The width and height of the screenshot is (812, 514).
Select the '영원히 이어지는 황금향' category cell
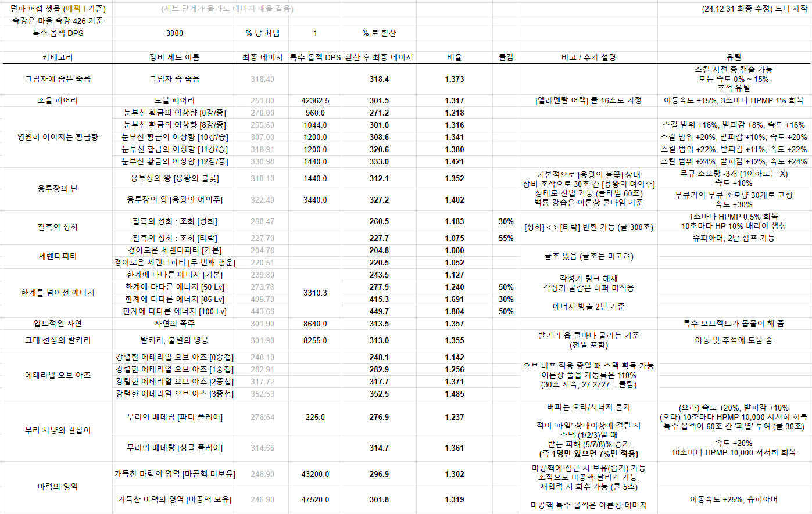click(58, 137)
